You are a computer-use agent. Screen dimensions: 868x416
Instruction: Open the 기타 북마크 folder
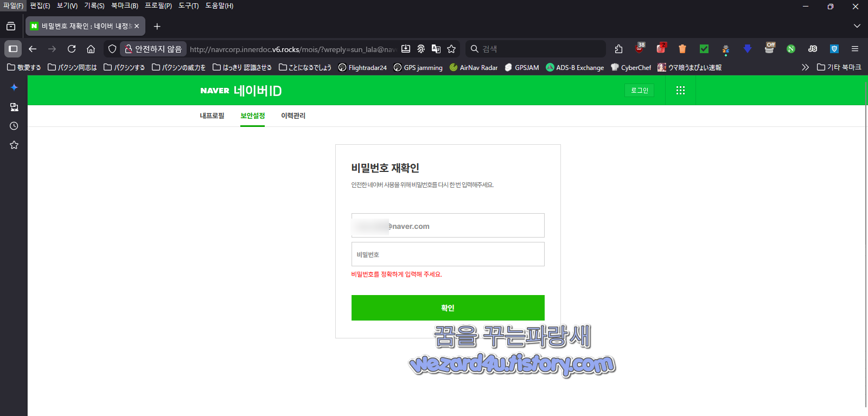click(839, 67)
